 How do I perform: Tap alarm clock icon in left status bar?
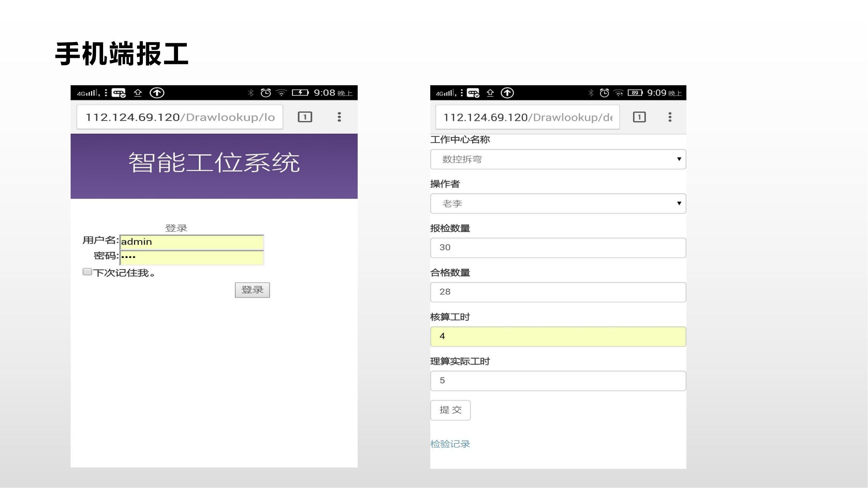coord(266,93)
